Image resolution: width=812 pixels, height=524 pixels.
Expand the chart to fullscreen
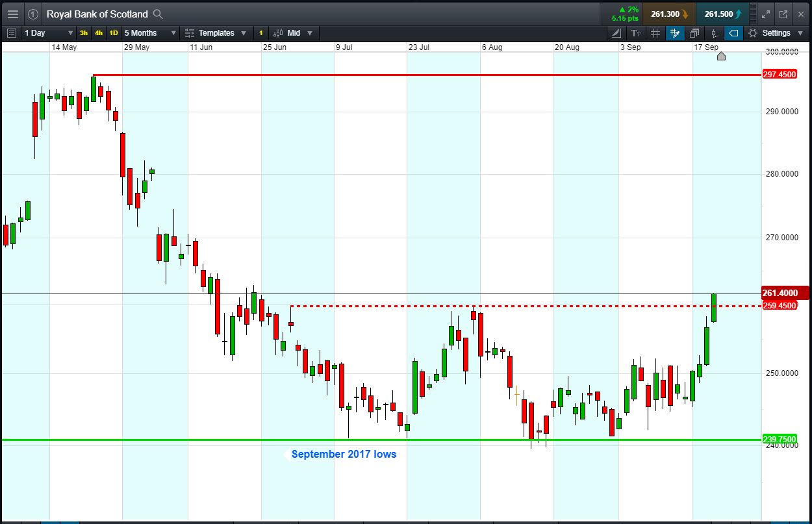pyautogui.click(x=766, y=14)
